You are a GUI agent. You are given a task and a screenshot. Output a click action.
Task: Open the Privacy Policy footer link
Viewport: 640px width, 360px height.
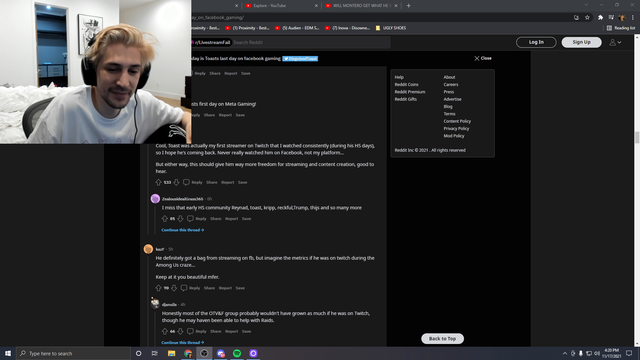point(456,129)
